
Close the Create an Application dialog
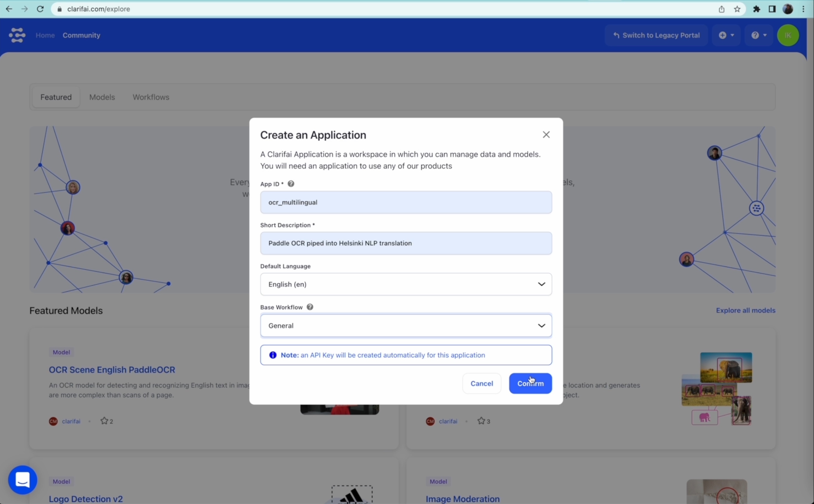(x=546, y=135)
